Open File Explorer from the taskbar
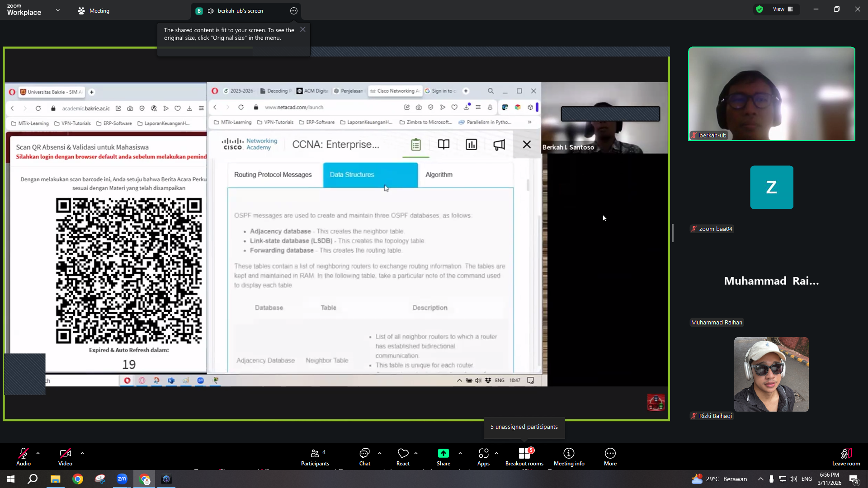868x488 pixels. click(55, 479)
